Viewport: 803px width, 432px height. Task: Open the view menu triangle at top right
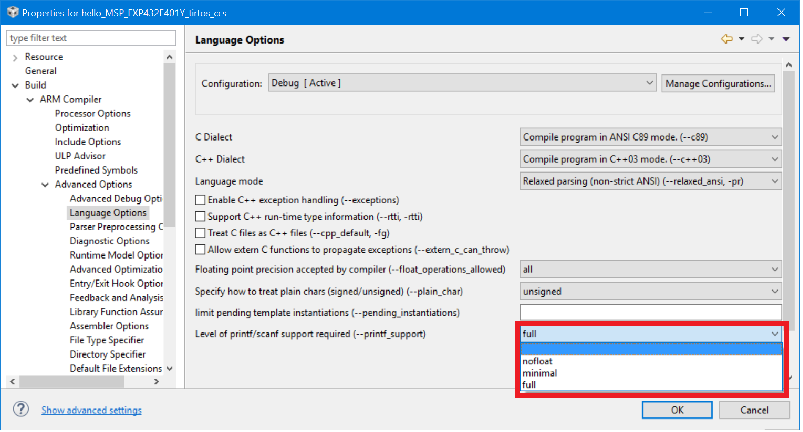click(785, 39)
